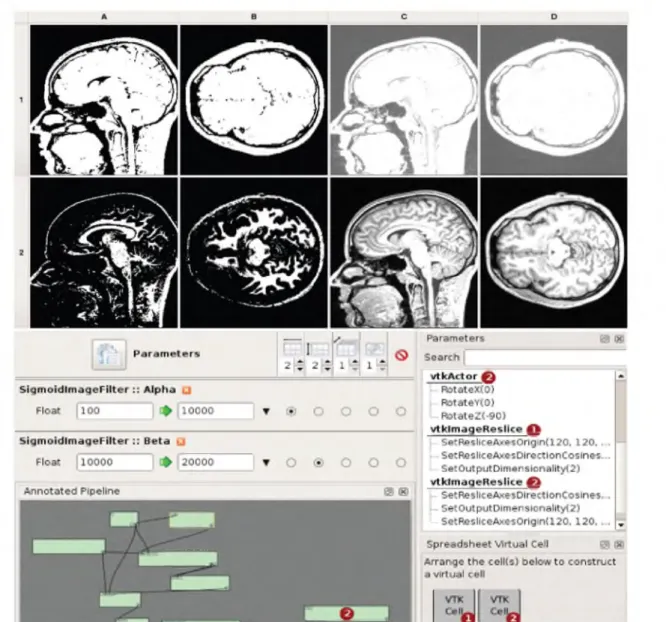The width and height of the screenshot is (666, 622).
Task: Select the fourth time-dimension icon above last spinbox
Action: coord(374,349)
